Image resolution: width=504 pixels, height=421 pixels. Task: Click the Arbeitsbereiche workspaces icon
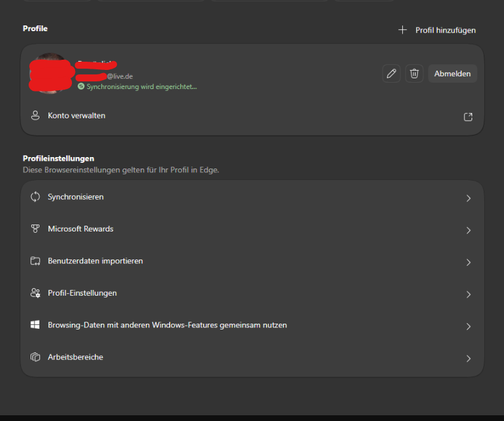coord(35,357)
